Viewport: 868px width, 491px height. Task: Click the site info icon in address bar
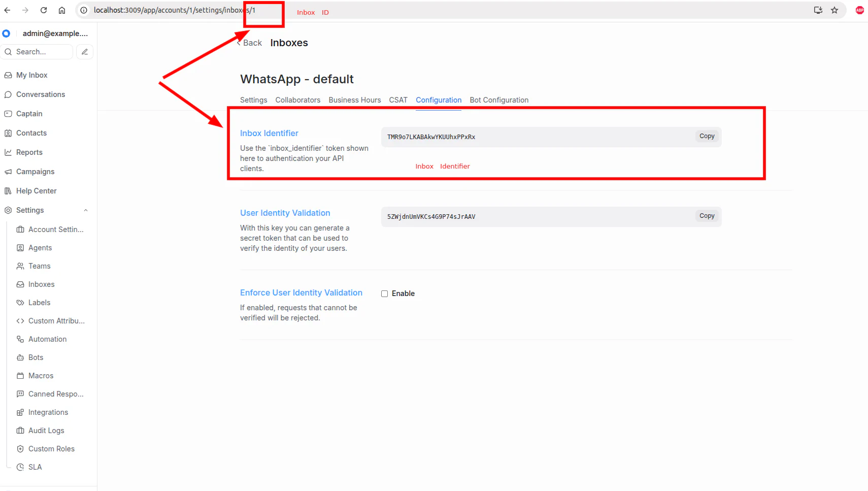click(84, 10)
